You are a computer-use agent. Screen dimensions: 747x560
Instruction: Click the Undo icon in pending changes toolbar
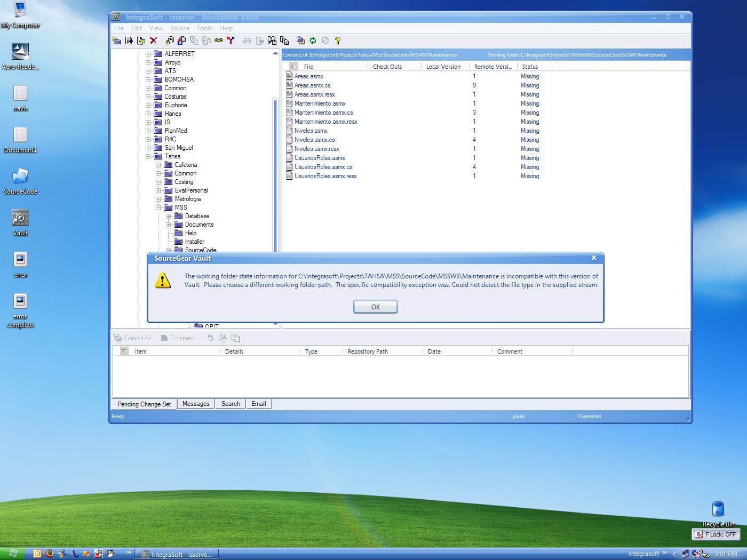210,338
